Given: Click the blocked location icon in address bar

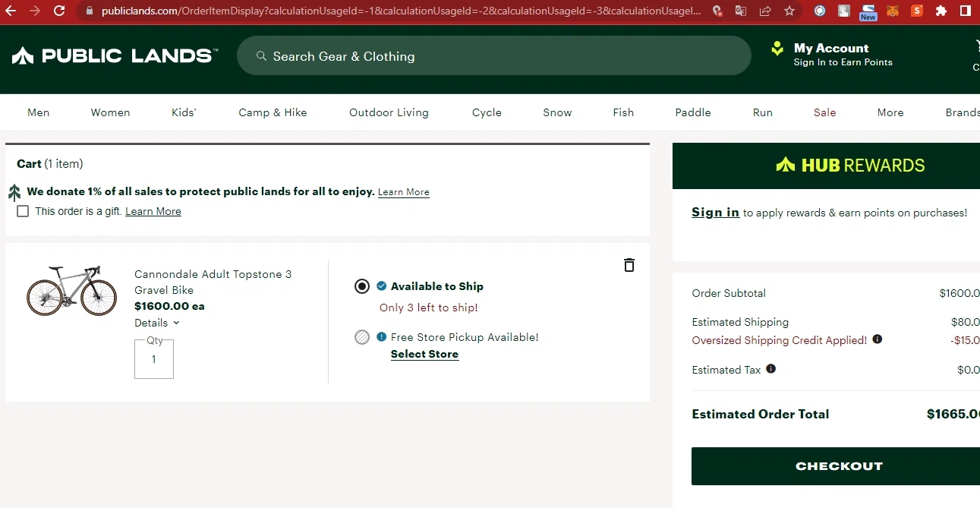Looking at the screenshot, I should point(717,11).
